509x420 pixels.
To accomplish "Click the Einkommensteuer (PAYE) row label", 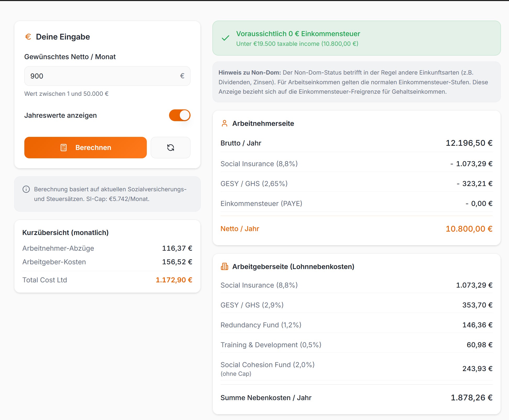I will (x=261, y=204).
